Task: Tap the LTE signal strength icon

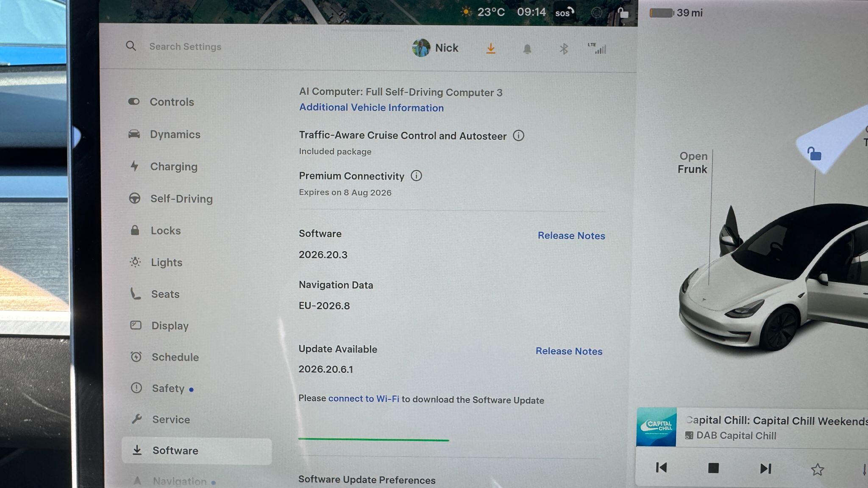Action: (597, 48)
